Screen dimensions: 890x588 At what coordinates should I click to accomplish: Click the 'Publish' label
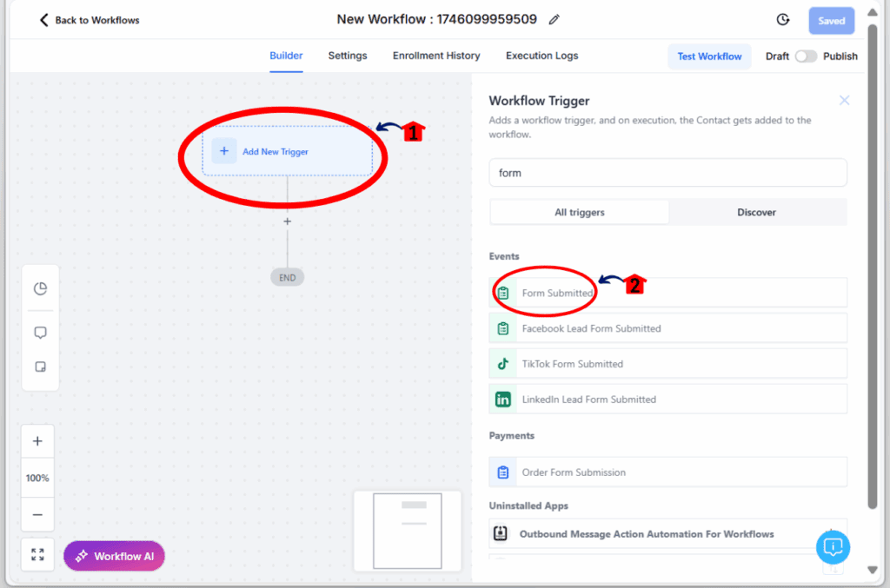840,56
